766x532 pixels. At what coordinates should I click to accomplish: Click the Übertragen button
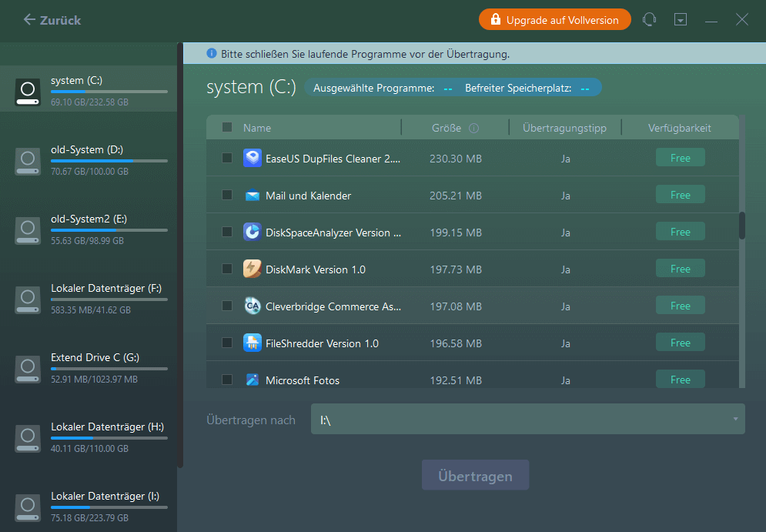click(475, 475)
